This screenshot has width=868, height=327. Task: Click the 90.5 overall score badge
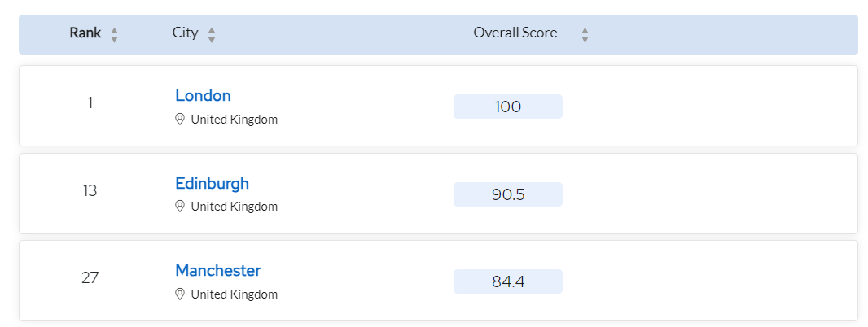[x=508, y=194]
